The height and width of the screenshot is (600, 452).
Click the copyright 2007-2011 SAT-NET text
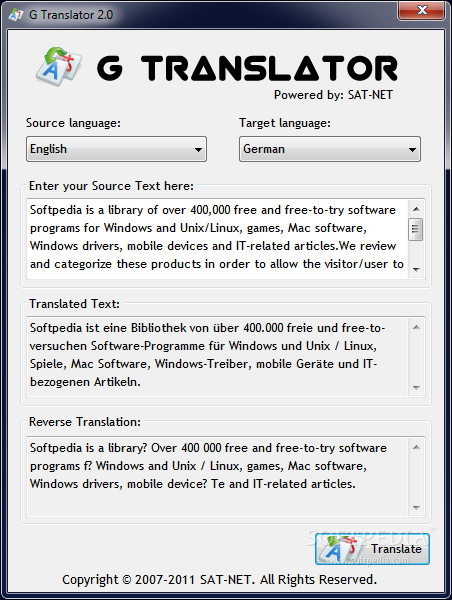point(220,580)
